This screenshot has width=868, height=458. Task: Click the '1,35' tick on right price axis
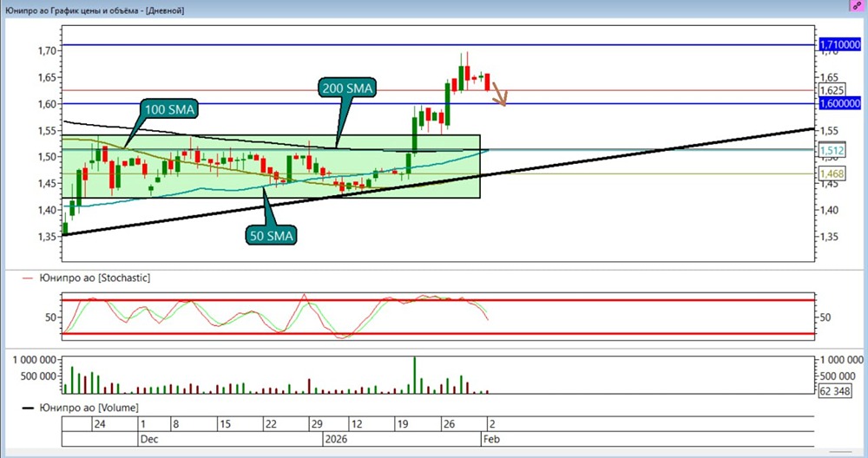tap(829, 236)
